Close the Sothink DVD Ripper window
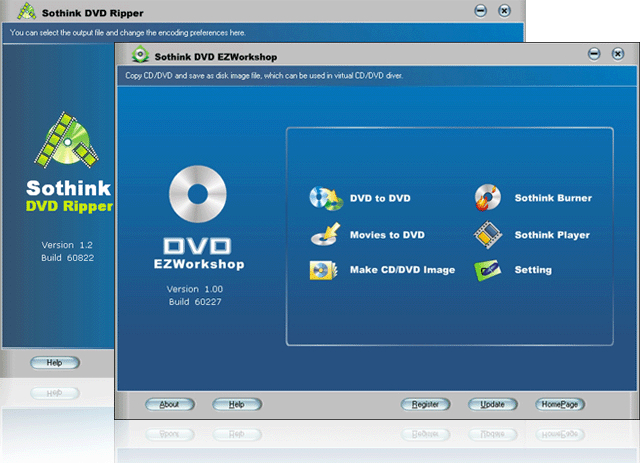Image resolution: width=640 pixels, height=463 pixels. [x=503, y=10]
